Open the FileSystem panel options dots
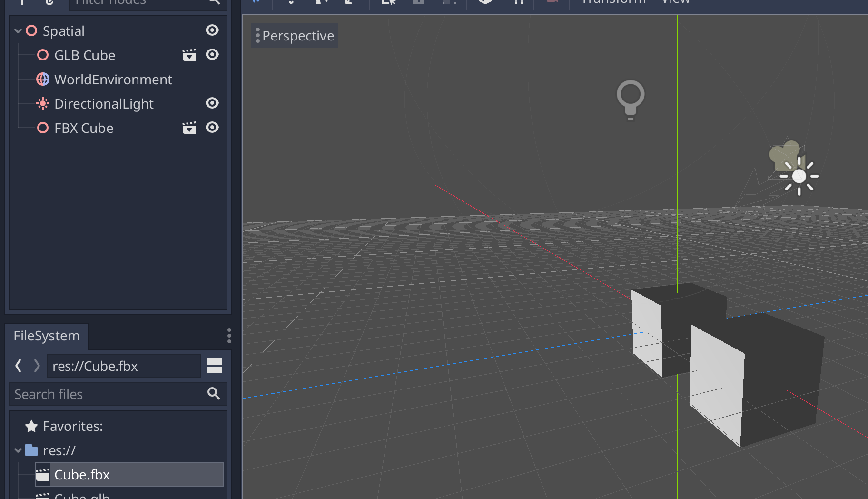 229,336
